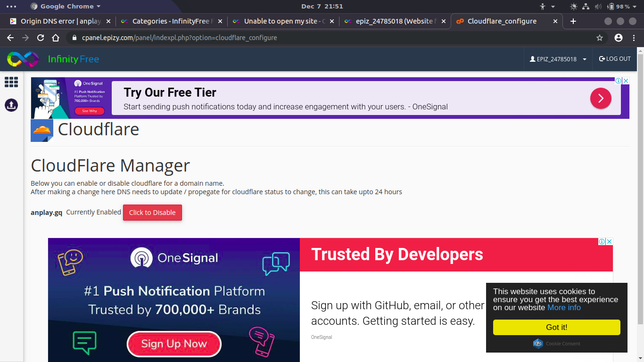This screenshot has width=644, height=362.
Task: Open top banner ad info icon
Action: [618, 81]
